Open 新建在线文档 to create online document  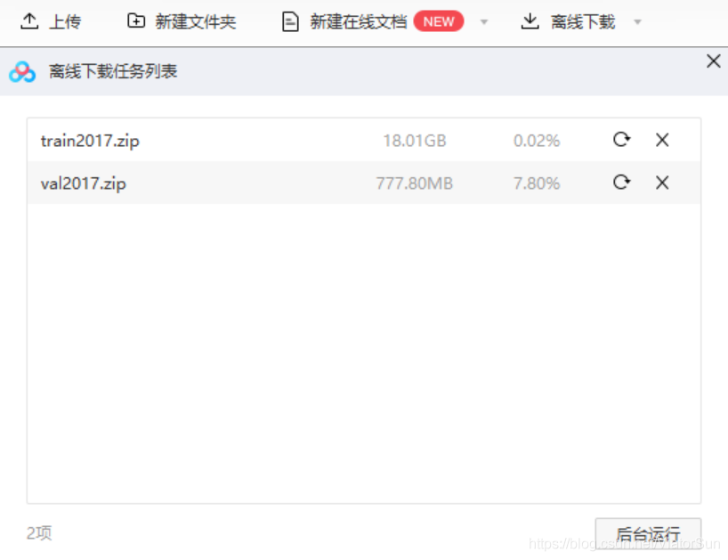(357, 21)
